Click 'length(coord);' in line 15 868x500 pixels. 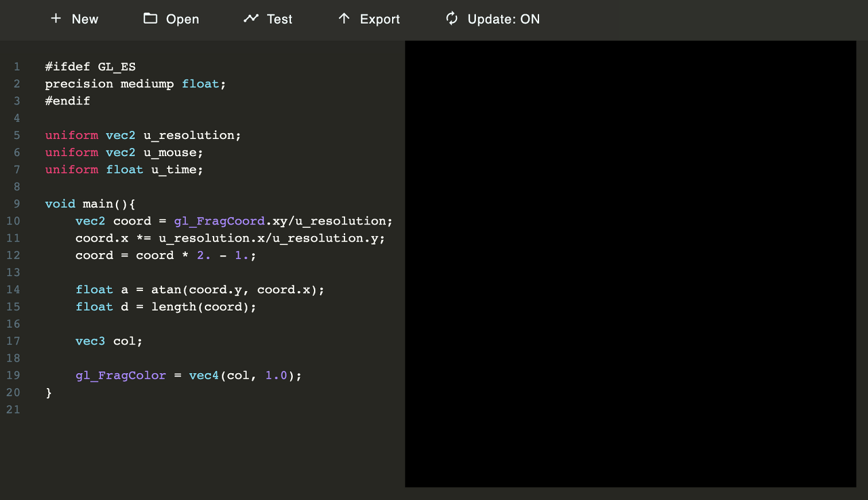point(204,307)
